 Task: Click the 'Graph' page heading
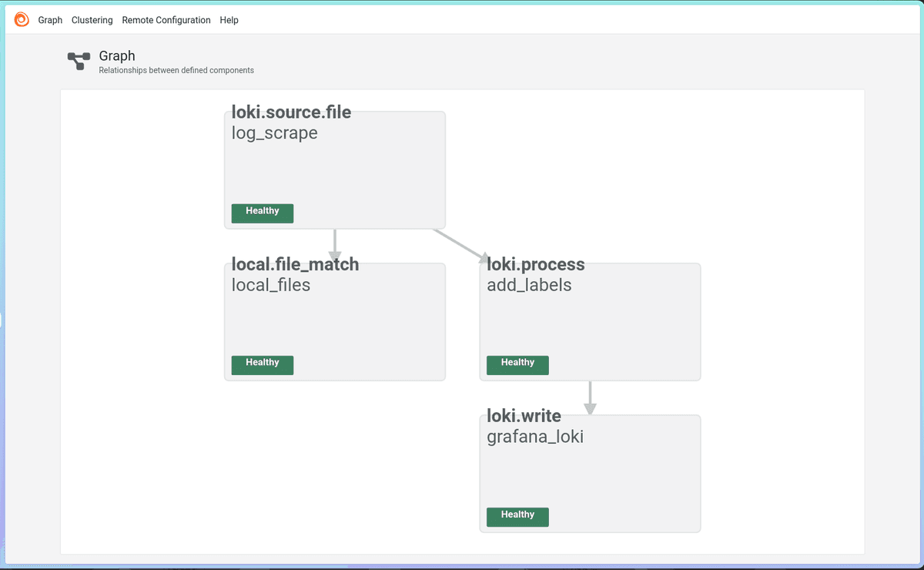[117, 56]
